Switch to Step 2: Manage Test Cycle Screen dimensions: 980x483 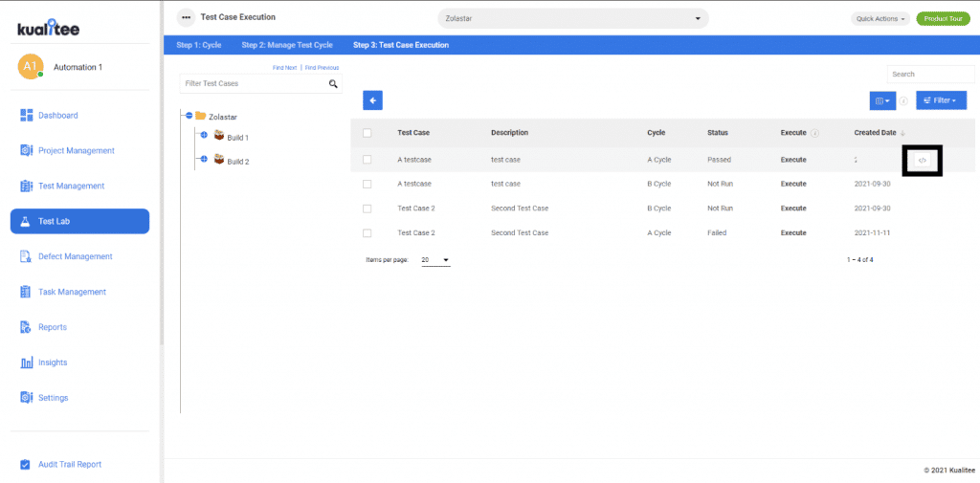pyautogui.click(x=287, y=45)
